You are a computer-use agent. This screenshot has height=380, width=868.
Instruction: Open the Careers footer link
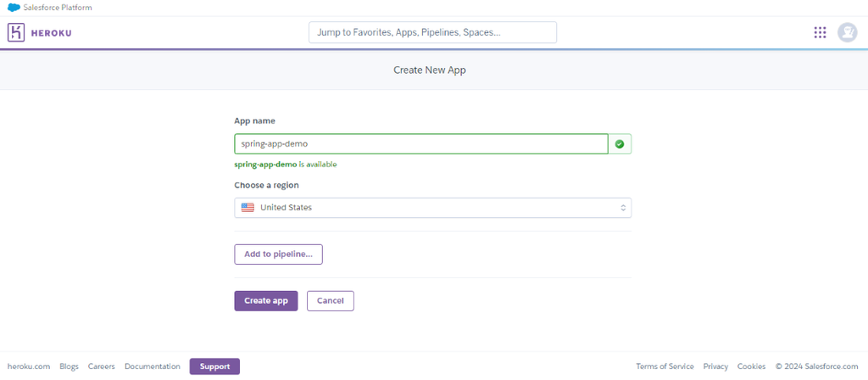tap(102, 366)
